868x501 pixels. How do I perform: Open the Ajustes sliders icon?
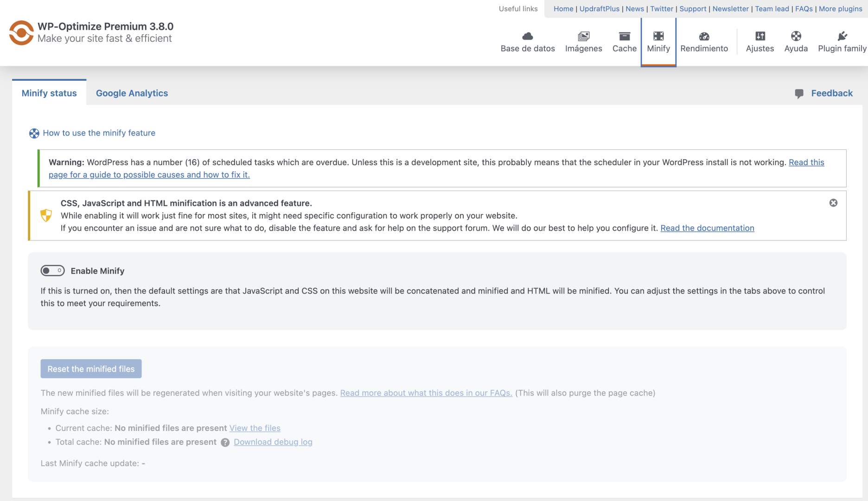760,36
